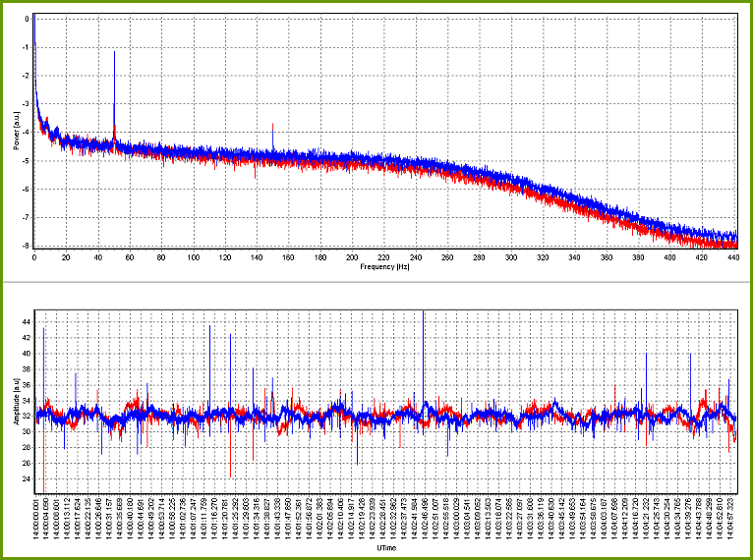Click the 'Frequency [Hz]' axis title
Viewport: 753px width, 560px height.
385,267
